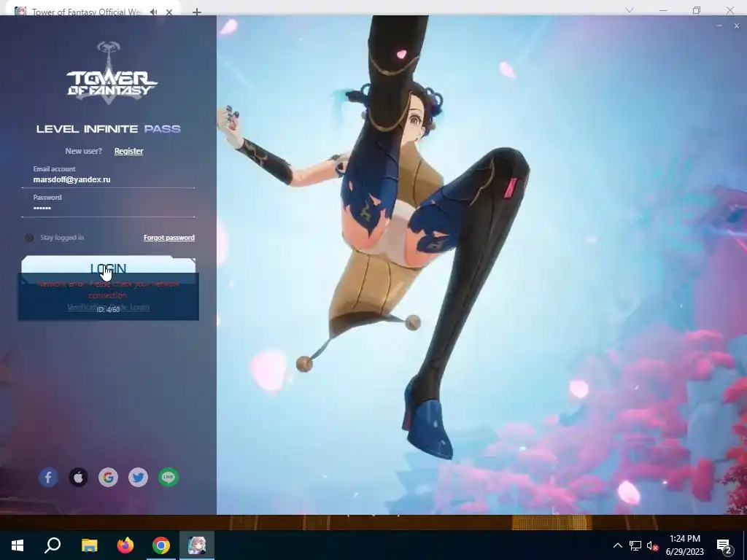Launch Firefox from the taskbar
The width and height of the screenshot is (747, 560).
pos(125,545)
